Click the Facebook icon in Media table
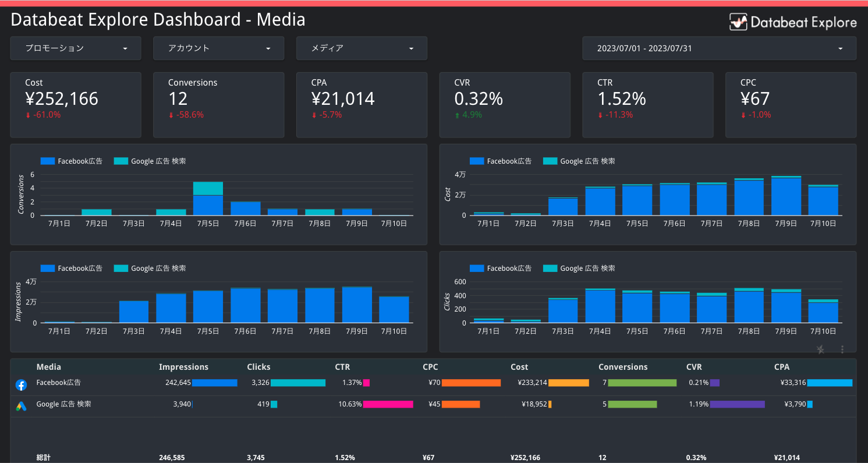 (21, 385)
